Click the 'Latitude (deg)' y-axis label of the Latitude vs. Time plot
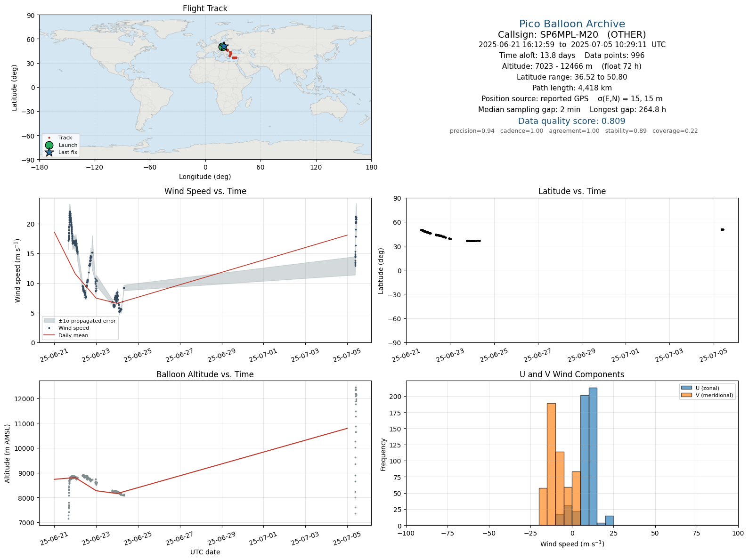This screenshot has width=749, height=560. (x=381, y=271)
